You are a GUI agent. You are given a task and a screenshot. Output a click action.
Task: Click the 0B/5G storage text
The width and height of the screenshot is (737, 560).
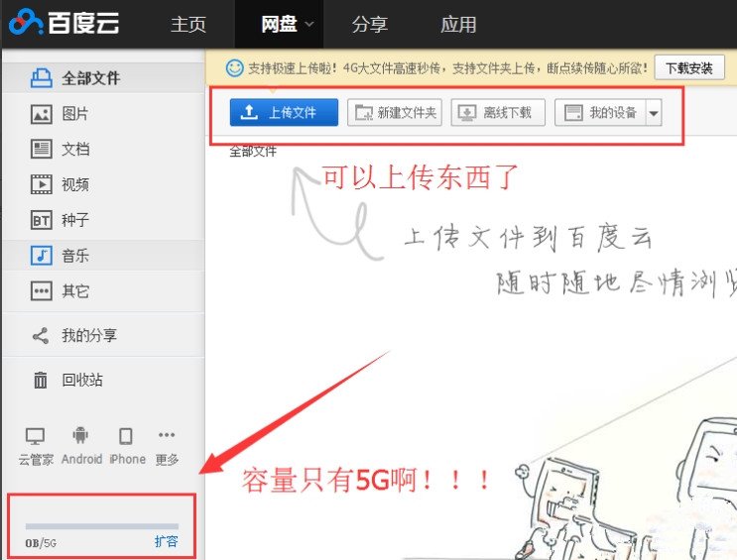point(41,543)
